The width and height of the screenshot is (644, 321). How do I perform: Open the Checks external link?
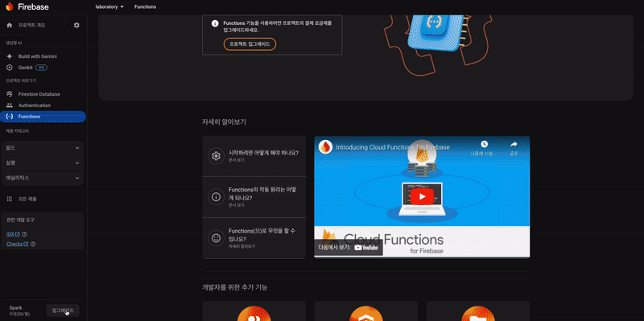(17, 244)
